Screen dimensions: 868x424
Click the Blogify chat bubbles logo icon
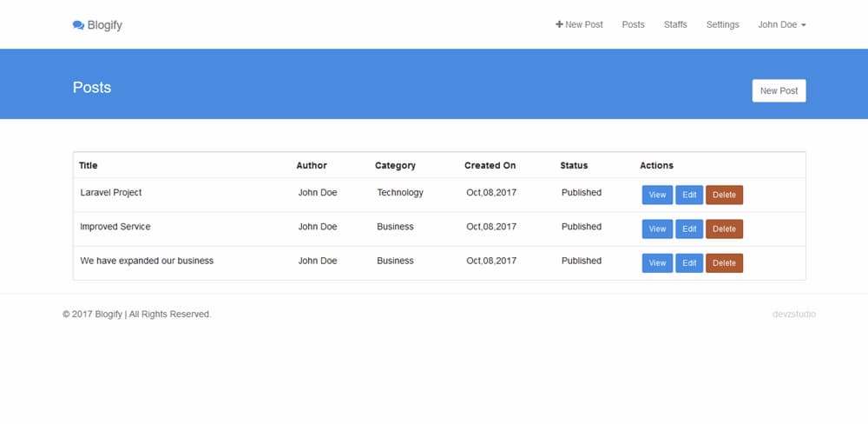[x=78, y=25]
